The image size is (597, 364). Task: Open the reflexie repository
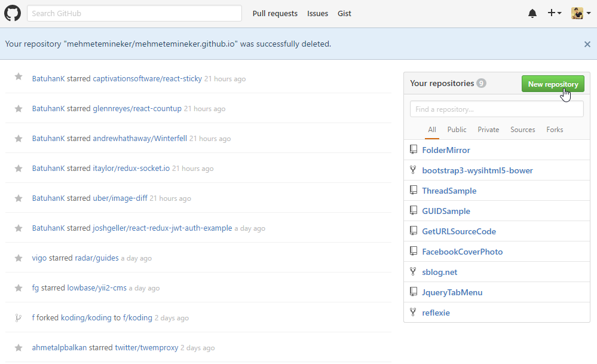(436, 313)
